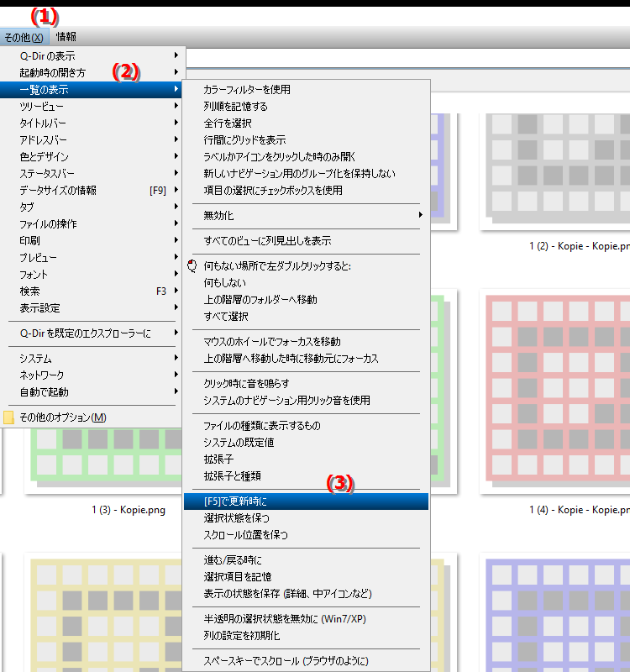
Task: Open the タブ submenu
Action: [x=92, y=207]
